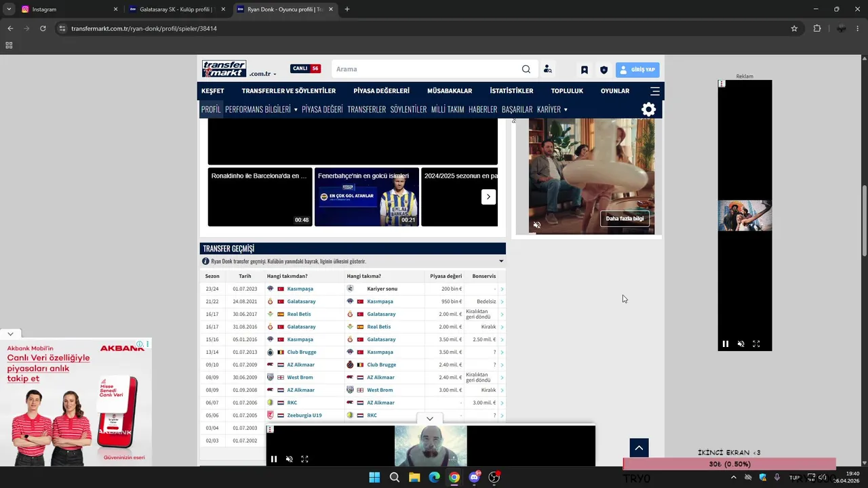Open Keşfet menu
Screen dimensions: 868x488
pos(213,91)
